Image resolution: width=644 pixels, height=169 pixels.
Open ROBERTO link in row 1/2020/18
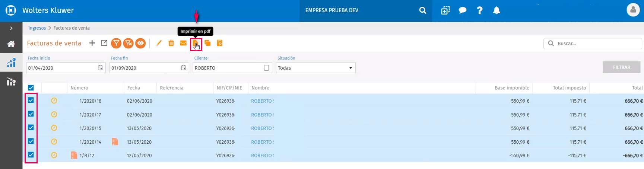(x=262, y=101)
